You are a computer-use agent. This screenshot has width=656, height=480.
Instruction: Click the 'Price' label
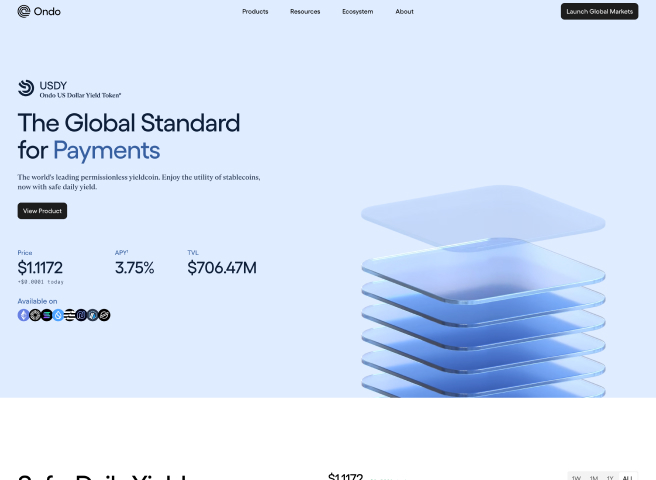pyautogui.click(x=25, y=253)
